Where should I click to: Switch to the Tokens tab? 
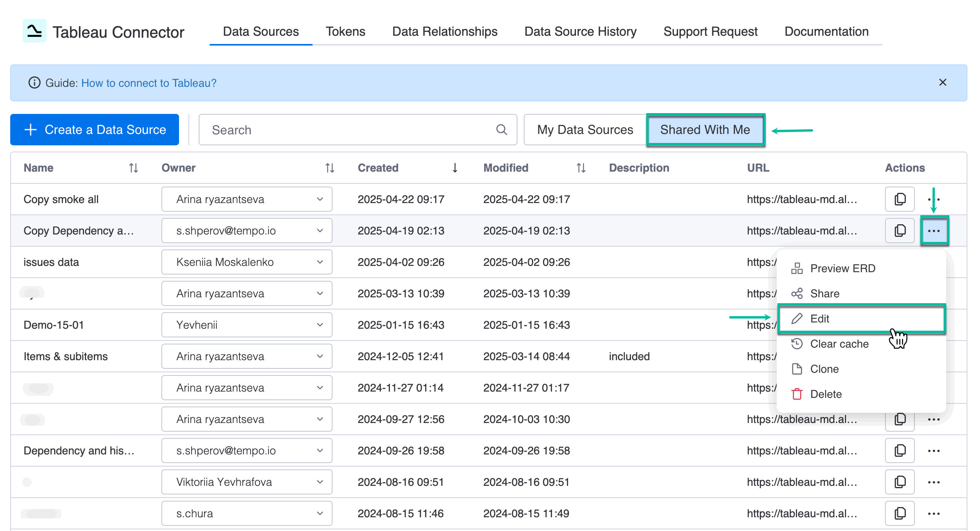(345, 31)
